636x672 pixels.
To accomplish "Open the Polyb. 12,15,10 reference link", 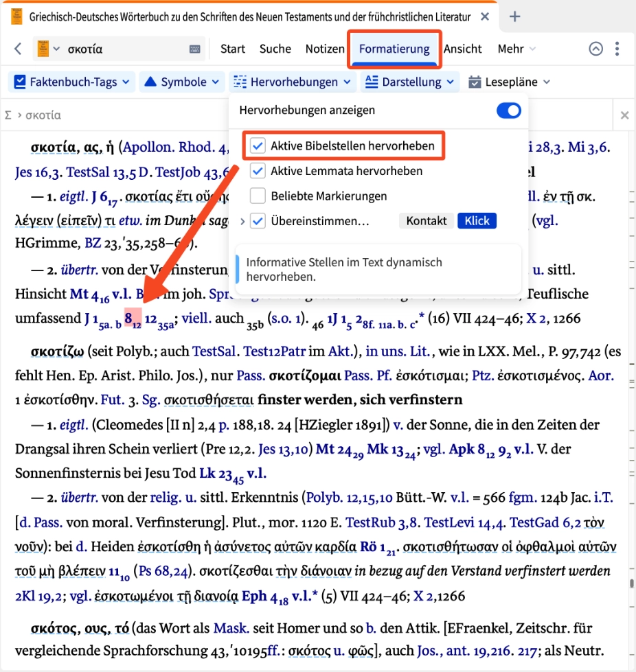I will click(x=349, y=498).
